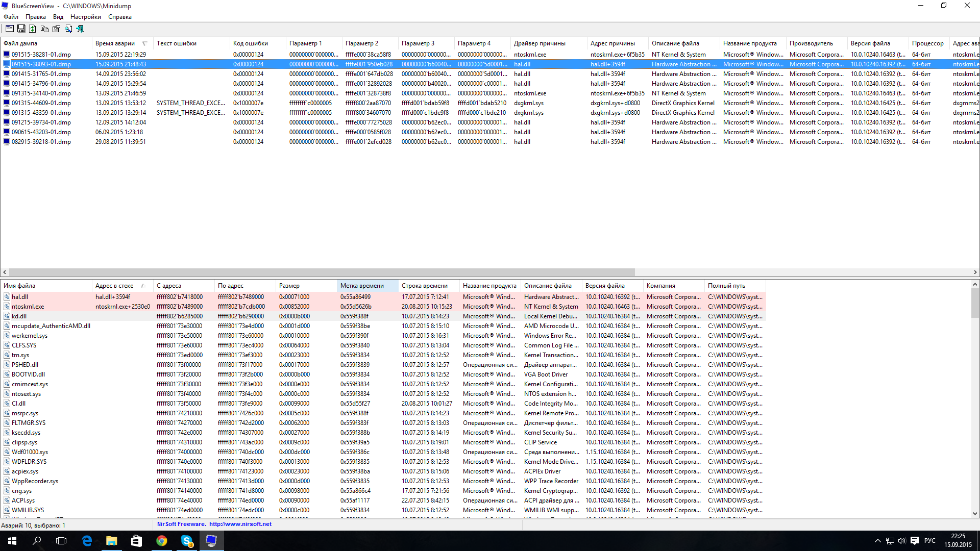Screen dimensions: 980x551
Task: Click the Refresh toolbar icon
Action: (33, 29)
